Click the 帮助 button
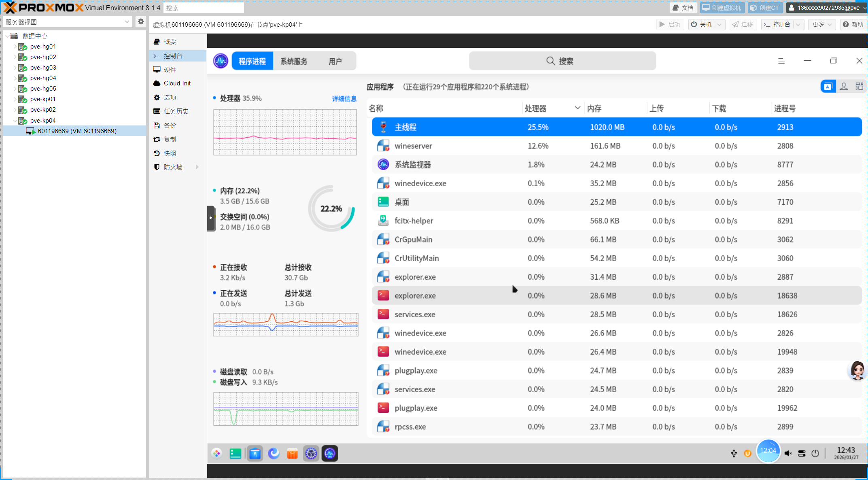This screenshot has width=868, height=480. (853, 25)
